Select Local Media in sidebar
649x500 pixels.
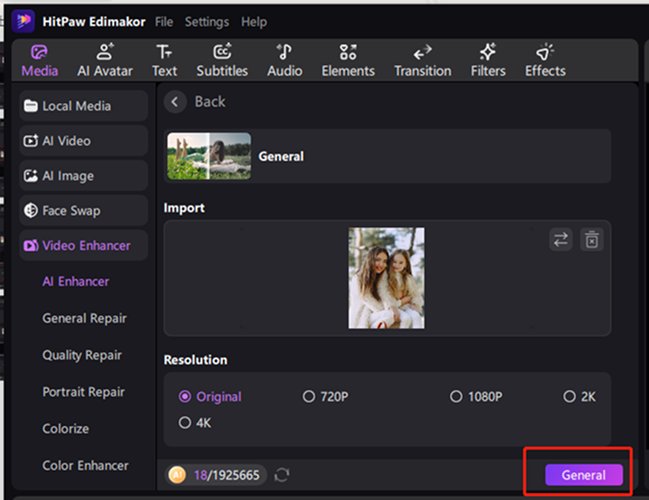coord(83,106)
